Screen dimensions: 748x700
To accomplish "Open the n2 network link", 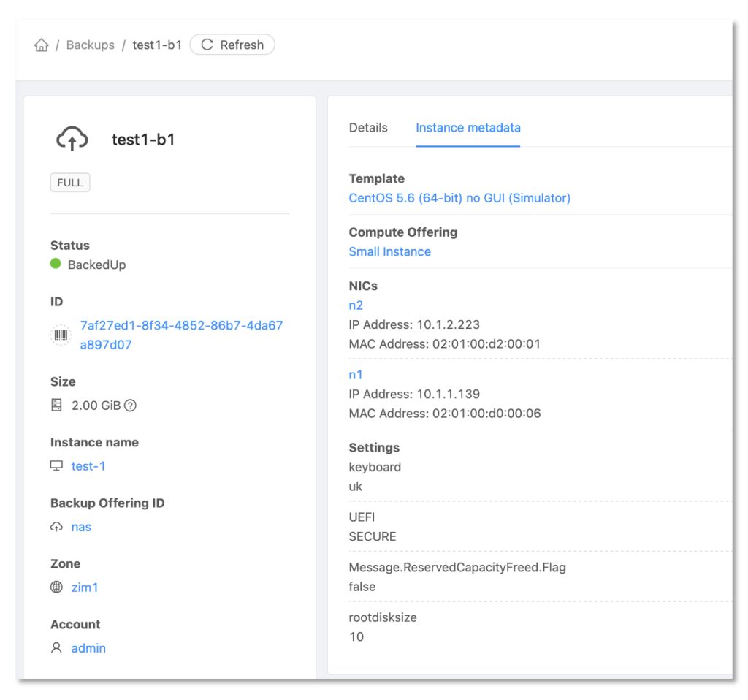I will tap(356, 305).
